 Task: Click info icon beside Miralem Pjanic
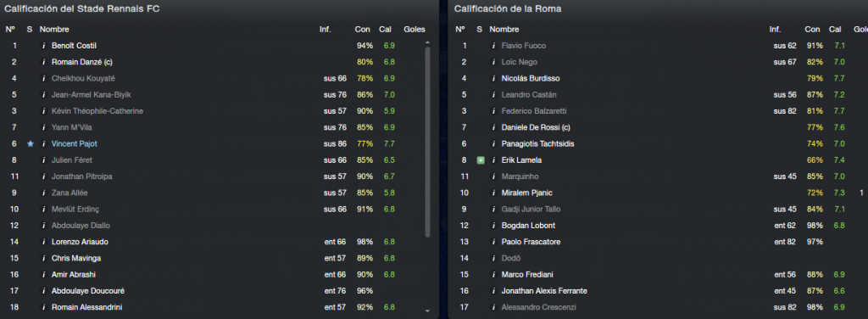(494, 193)
